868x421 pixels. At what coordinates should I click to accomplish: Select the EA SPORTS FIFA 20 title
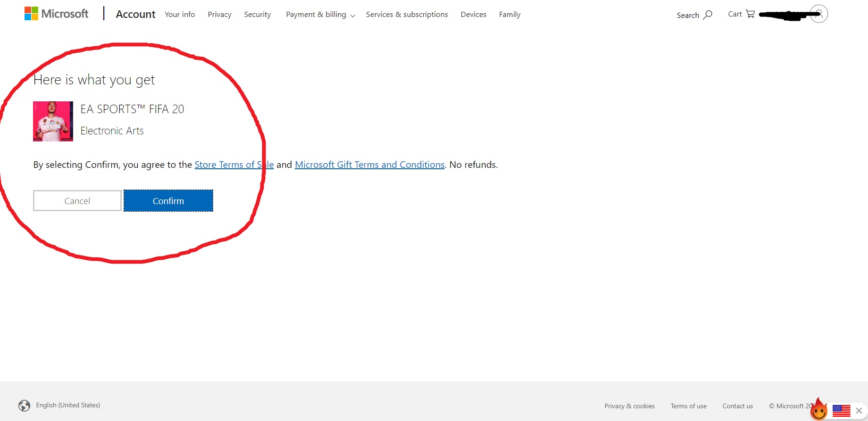coord(132,109)
